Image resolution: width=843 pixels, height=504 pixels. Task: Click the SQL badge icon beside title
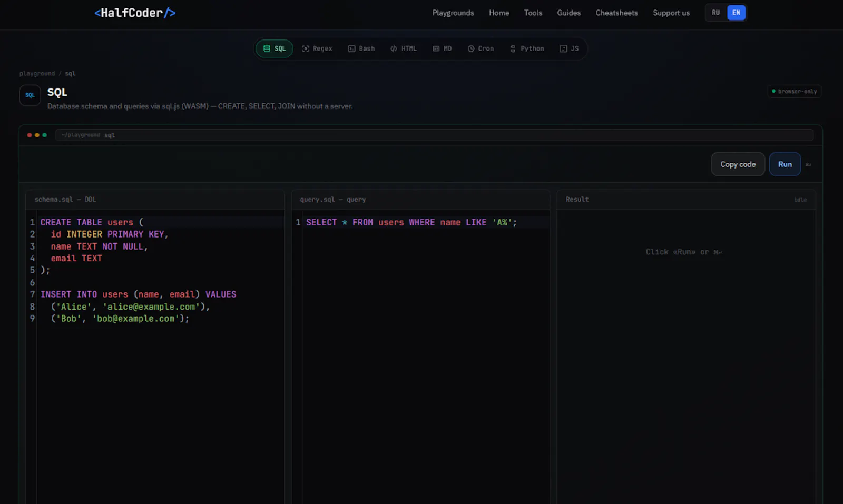pos(30,95)
